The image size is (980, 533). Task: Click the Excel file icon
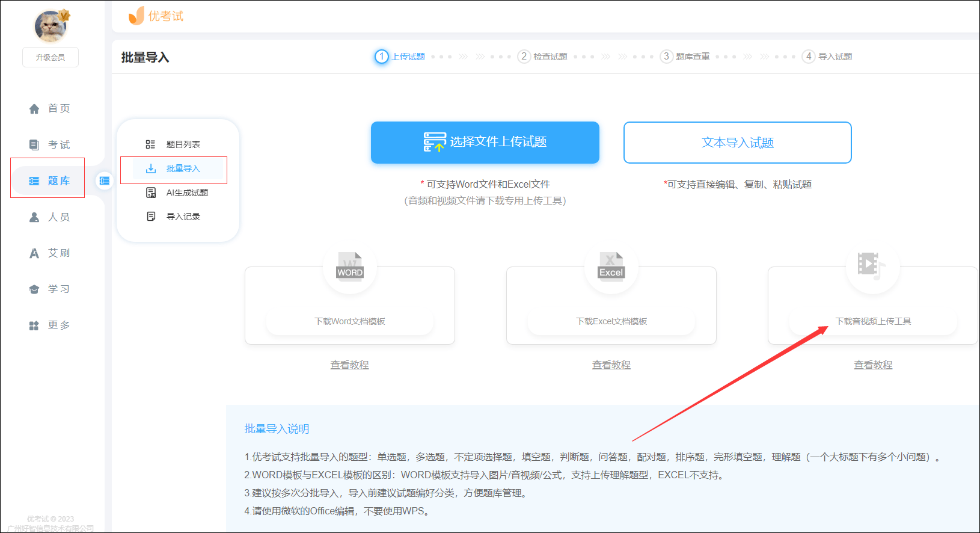pos(611,265)
